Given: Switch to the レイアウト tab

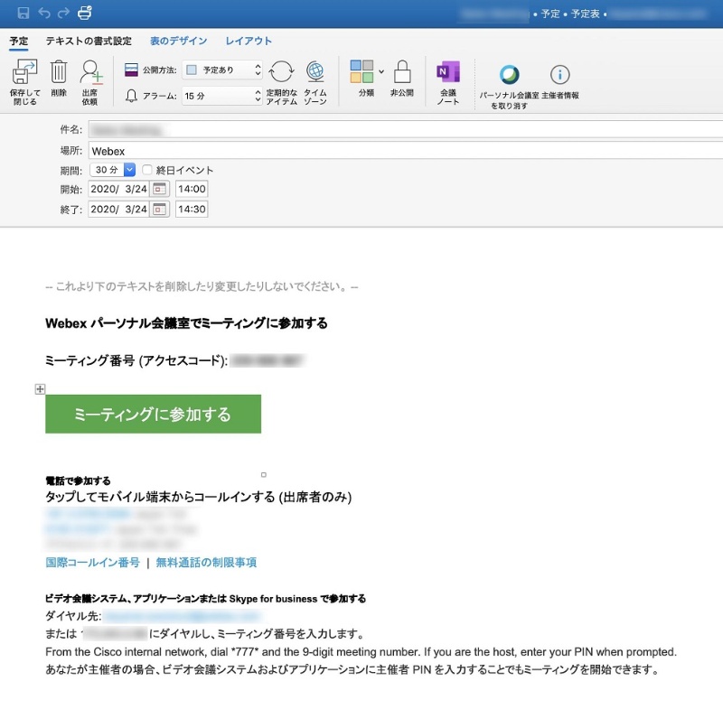Looking at the screenshot, I should coord(249,41).
